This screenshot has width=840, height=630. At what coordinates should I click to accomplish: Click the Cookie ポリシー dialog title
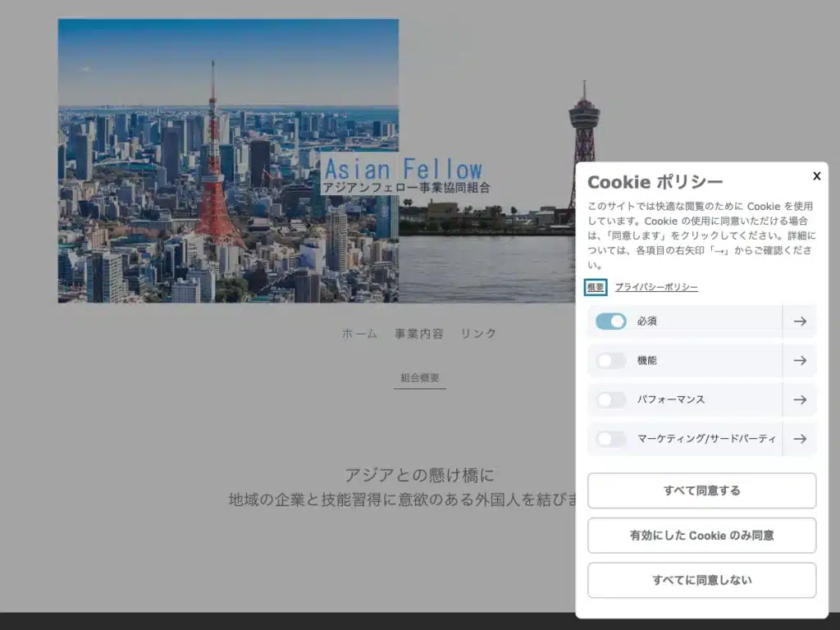(655, 182)
